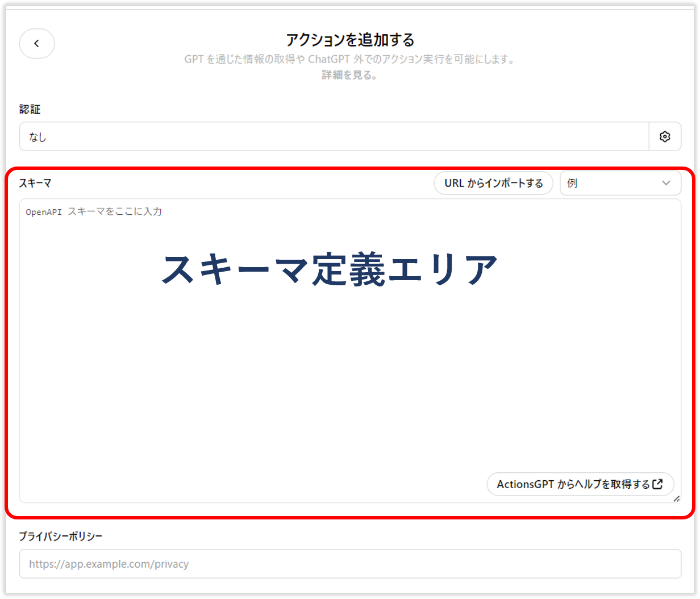Select the なし authentication field
The image size is (700, 599).
point(335,136)
